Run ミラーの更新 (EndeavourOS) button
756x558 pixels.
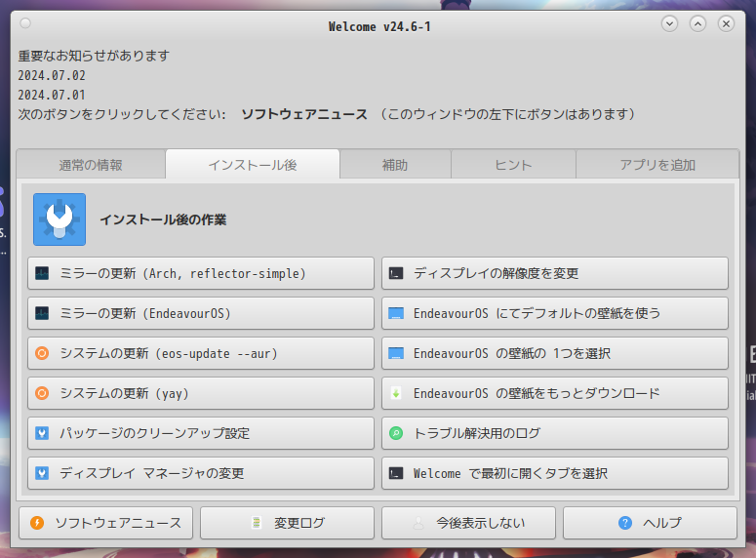(201, 313)
